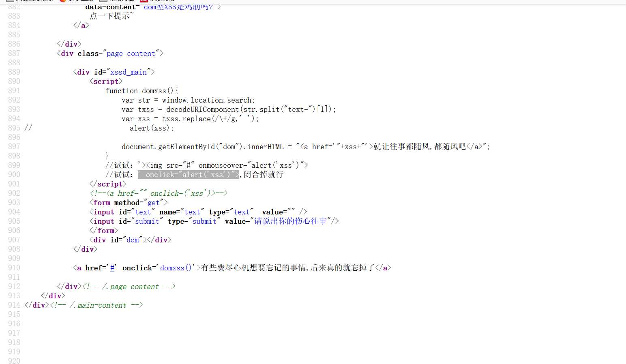
Task: Click line number 895
Action: [14, 128]
